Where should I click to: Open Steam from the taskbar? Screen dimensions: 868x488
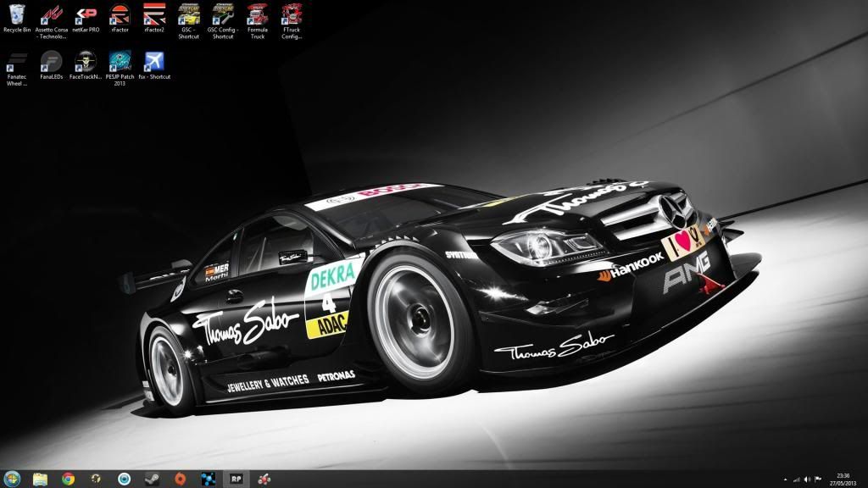tap(153, 479)
